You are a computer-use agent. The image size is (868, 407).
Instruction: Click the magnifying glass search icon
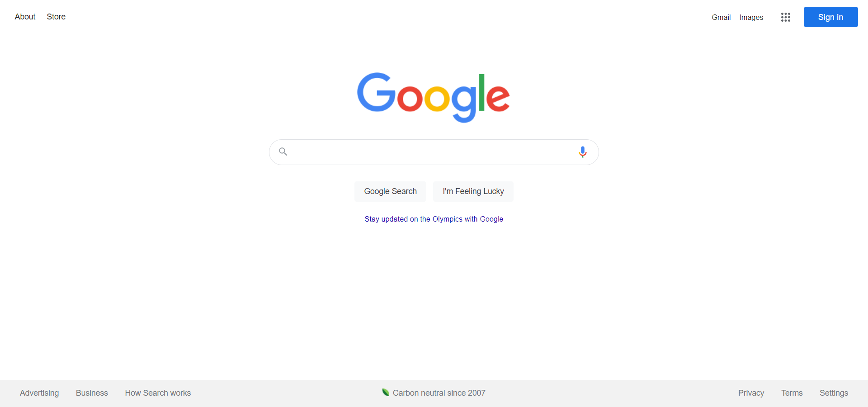tap(283, 151)
